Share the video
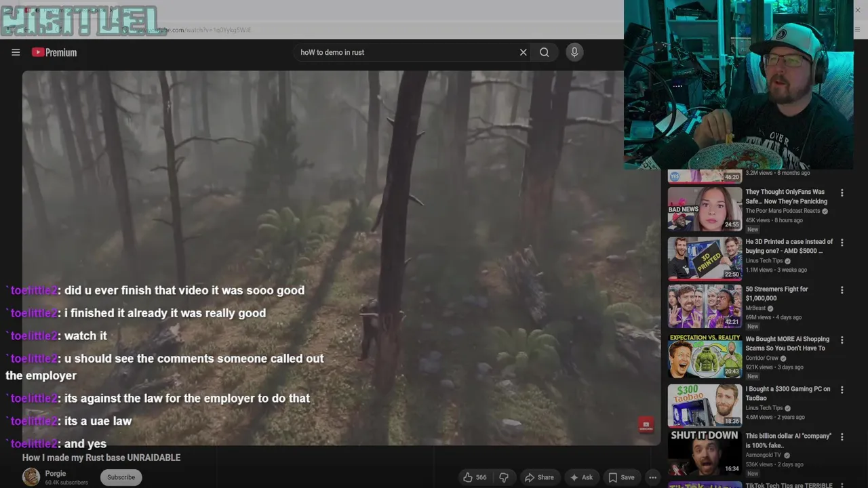 (x=539, y=477)
